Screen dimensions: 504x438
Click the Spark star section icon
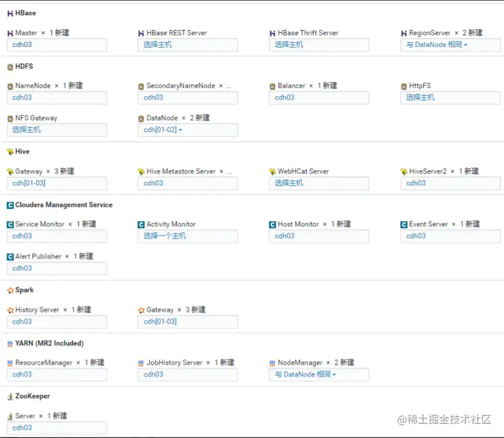tap(10, 290)
